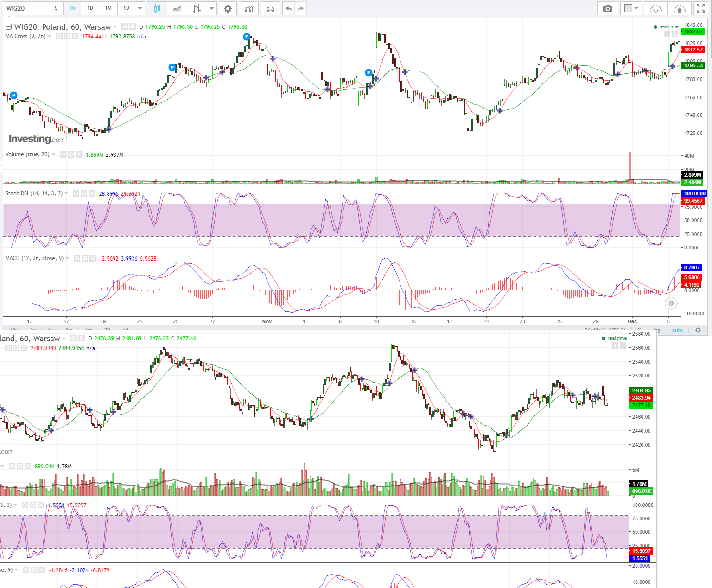Expand the chart type dropdown arrow
This screenshot has height=588, width=712.
point(212,8)
